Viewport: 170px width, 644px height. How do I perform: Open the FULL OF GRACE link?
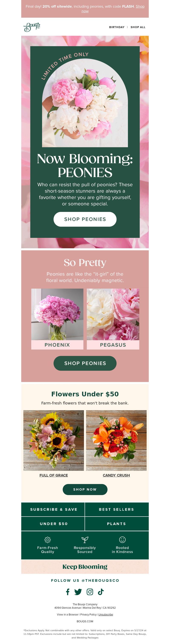click(x=54, y=475)
